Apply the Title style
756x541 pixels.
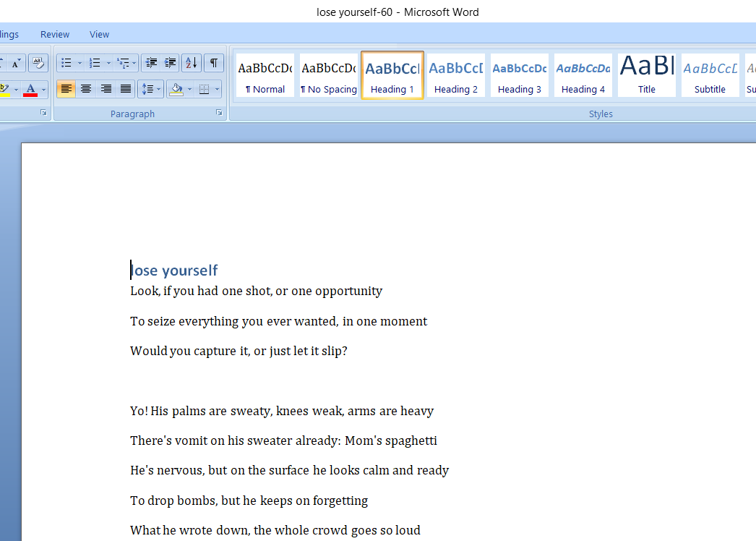click(647, 75)
